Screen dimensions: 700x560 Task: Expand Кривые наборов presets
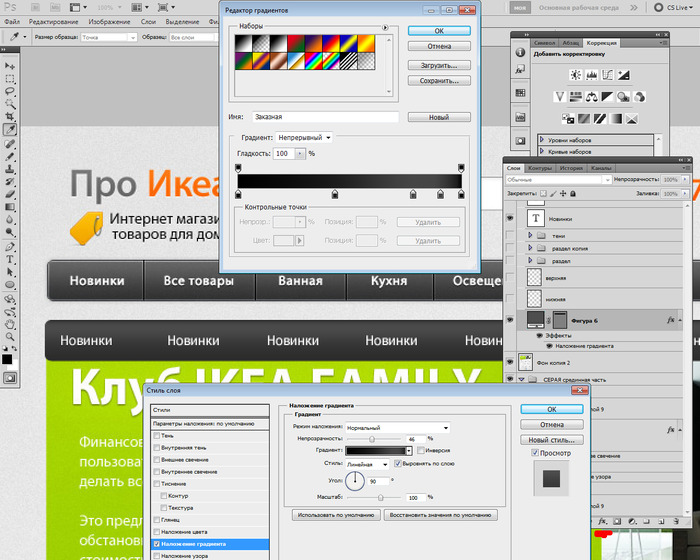click(542, 151)
